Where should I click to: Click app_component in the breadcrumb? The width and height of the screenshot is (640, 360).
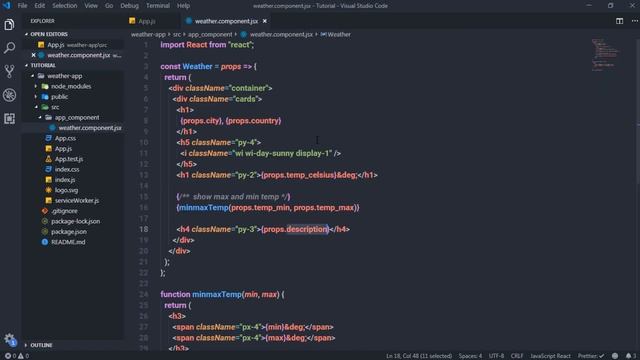pyautogui.click(x=210, y=34)
